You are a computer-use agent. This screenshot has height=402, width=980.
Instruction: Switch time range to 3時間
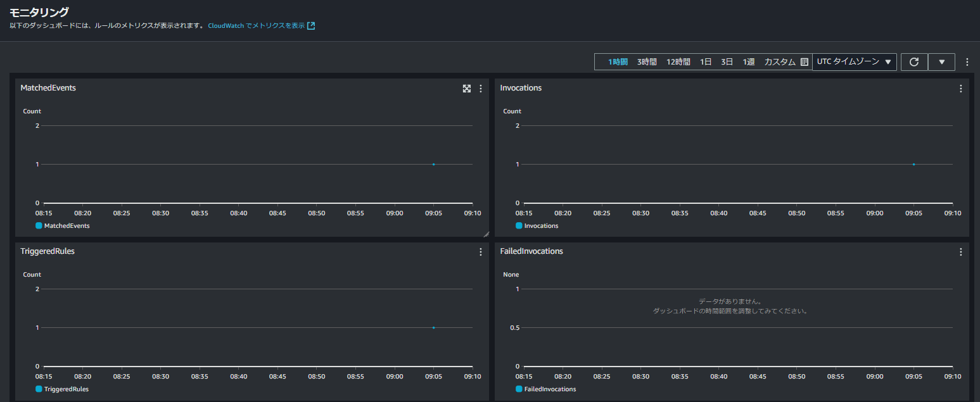(647, 61)
